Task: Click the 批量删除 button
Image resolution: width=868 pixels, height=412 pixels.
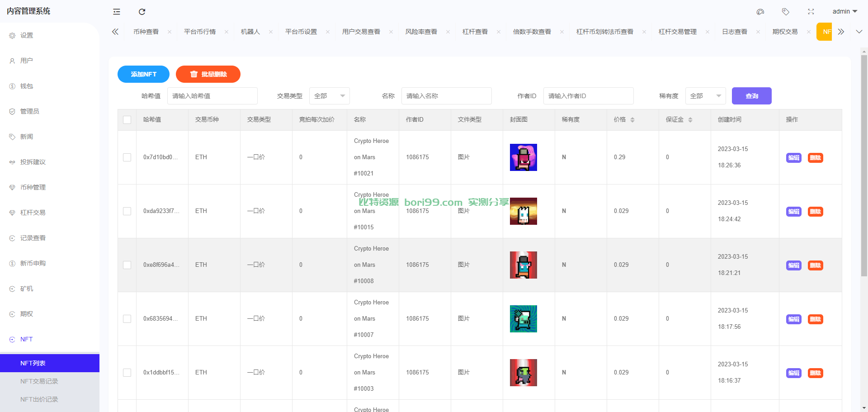Action: [x=208, y=74]
